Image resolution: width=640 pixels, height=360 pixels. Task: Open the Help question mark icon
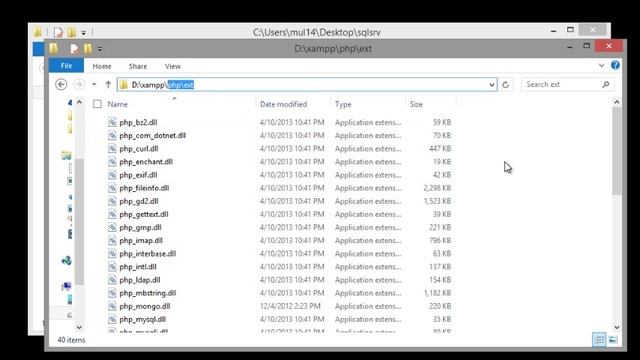pyautogui.click(x=615, y=65)
